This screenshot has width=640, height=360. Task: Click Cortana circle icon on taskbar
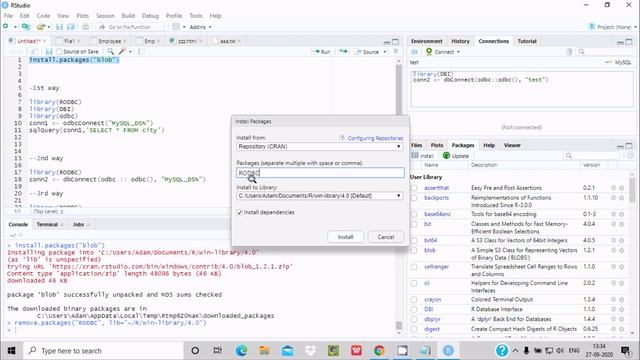[x=195, y=351]
